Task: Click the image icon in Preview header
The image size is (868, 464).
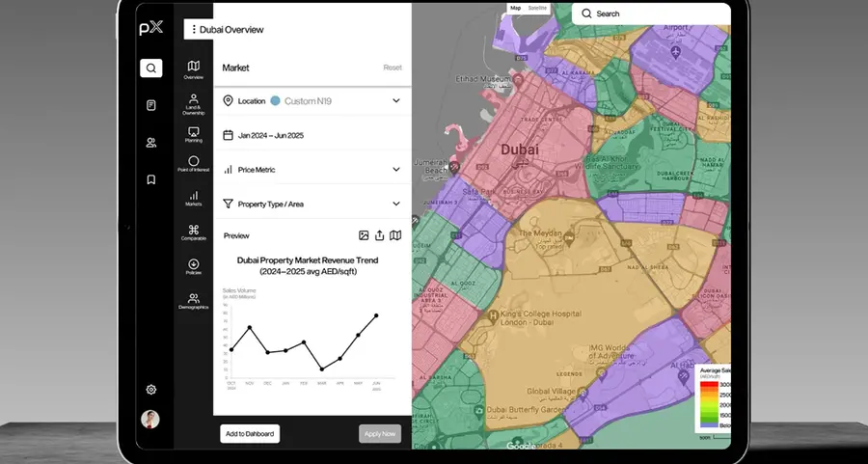Action: click(364, 235)
